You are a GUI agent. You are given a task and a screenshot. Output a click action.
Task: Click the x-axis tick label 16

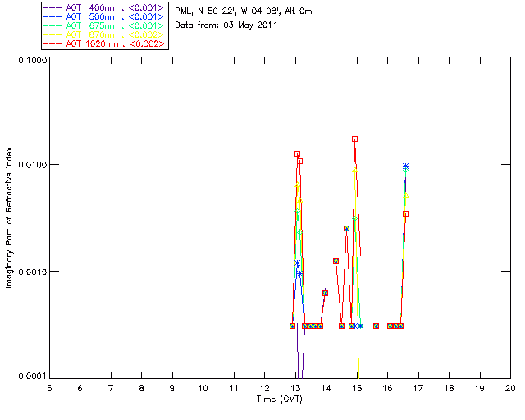click(387, 389)
